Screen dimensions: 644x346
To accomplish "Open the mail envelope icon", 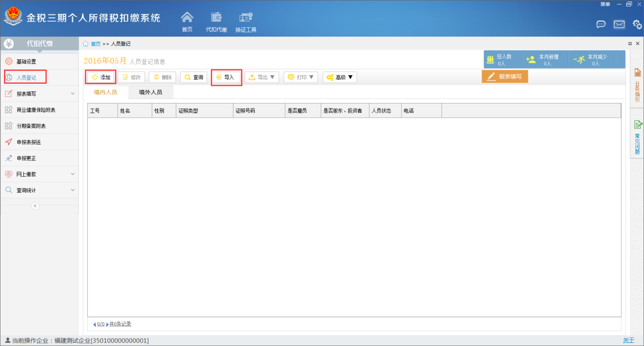I will [619, 24].
